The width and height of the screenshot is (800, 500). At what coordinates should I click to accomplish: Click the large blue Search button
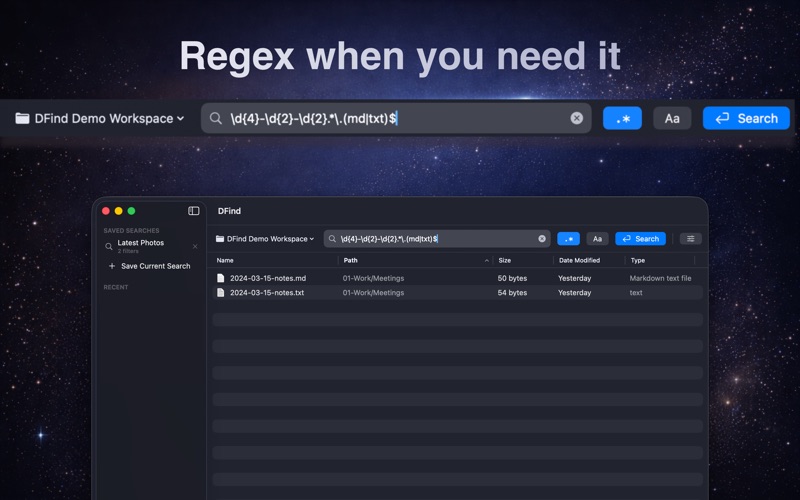tap(746, 118)
